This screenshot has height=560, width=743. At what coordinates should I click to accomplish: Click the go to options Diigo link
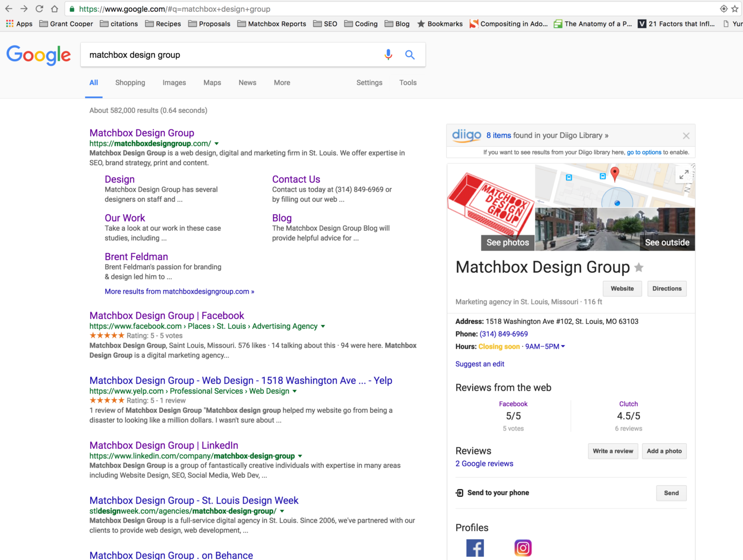click(x=644, y=152)
